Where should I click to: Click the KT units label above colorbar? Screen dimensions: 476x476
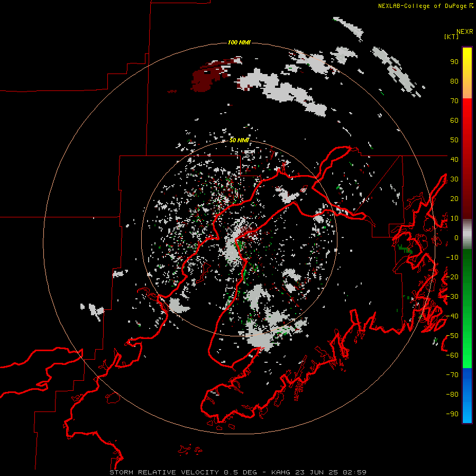click(451, 36)
